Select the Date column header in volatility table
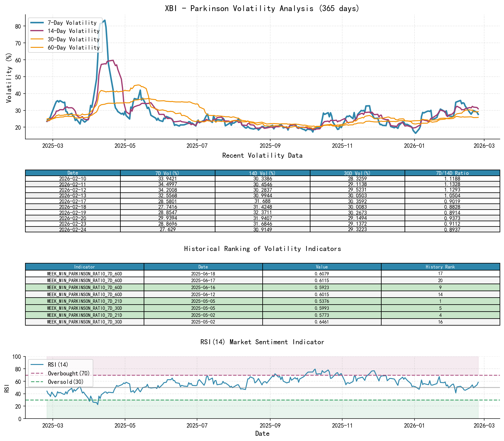The height and width of the screenshot is (441, 504). tap(72, 173)
